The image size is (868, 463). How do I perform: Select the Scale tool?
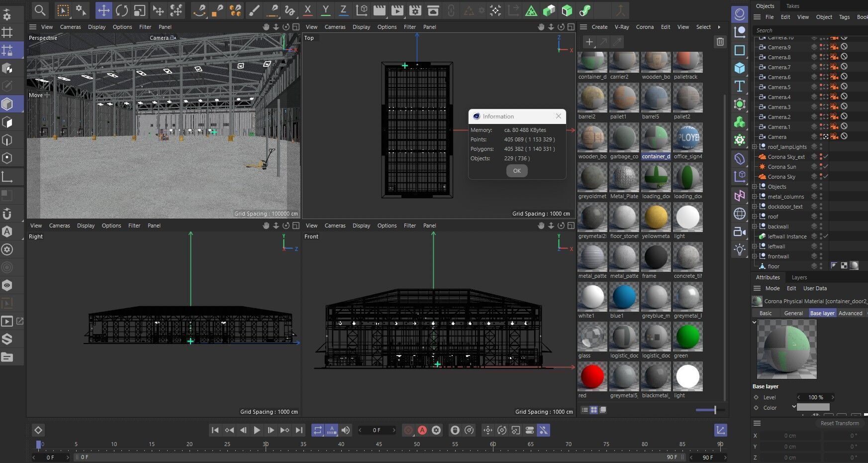tap(140, 10)
